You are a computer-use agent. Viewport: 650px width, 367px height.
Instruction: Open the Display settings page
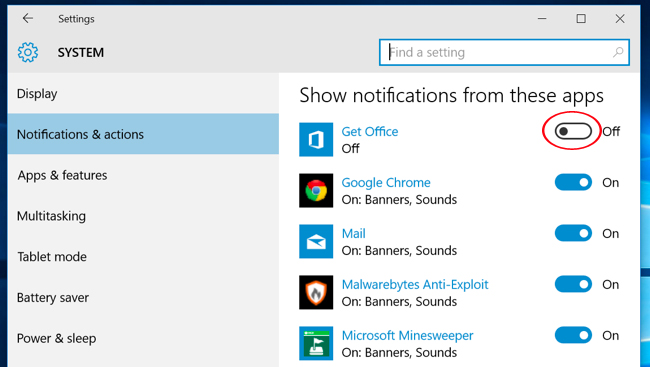pyautogui.click(x=143, y=94)
